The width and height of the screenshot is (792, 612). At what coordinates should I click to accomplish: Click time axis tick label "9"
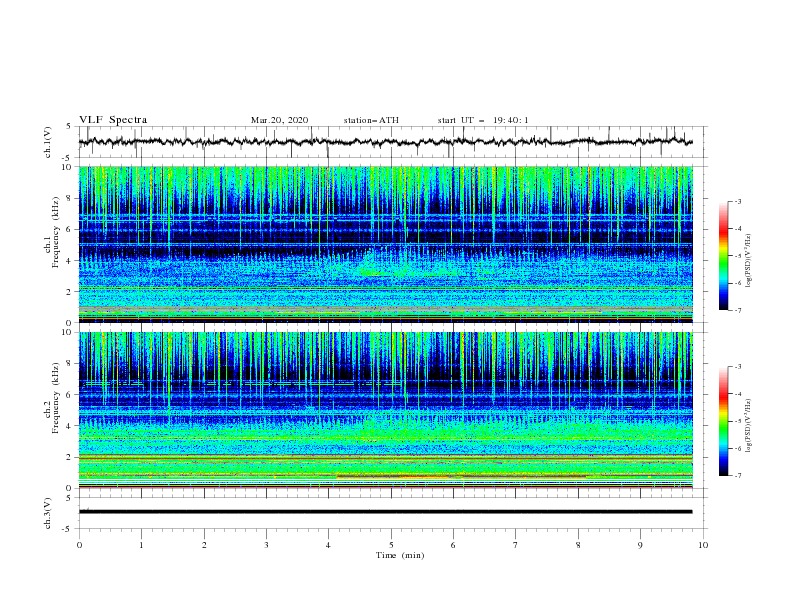pyautogui.click(x=640, y=545)
